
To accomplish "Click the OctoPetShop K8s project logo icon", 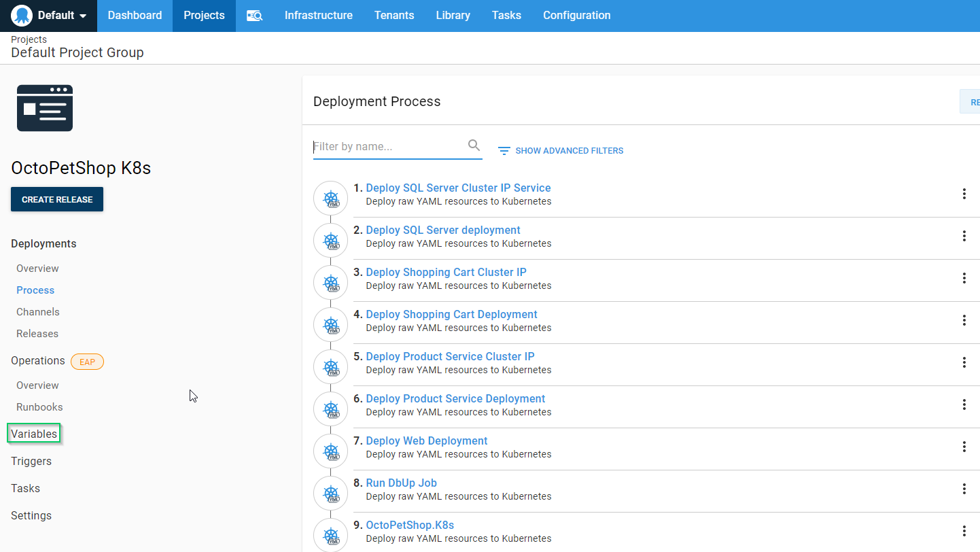I will pyautogui.click(x=45, y=108).
